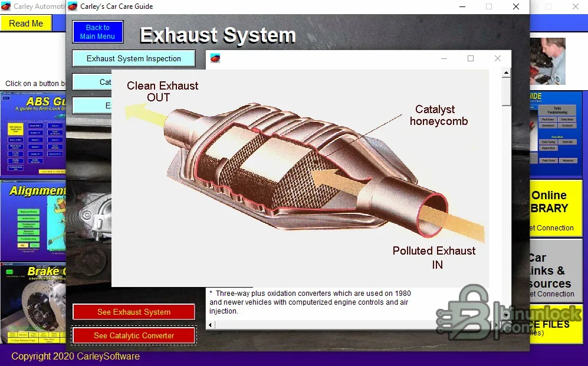Click the catalytic converter diagram image
This screenshot has width=588, height=366.
tap(300, 178)
